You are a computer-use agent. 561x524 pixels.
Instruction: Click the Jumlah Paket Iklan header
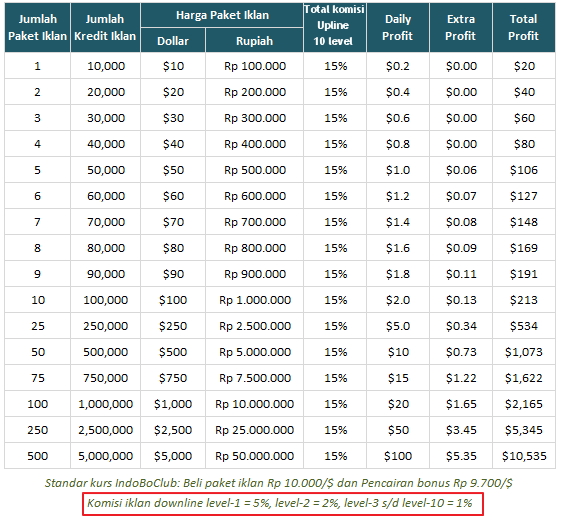tap(38, 28)
